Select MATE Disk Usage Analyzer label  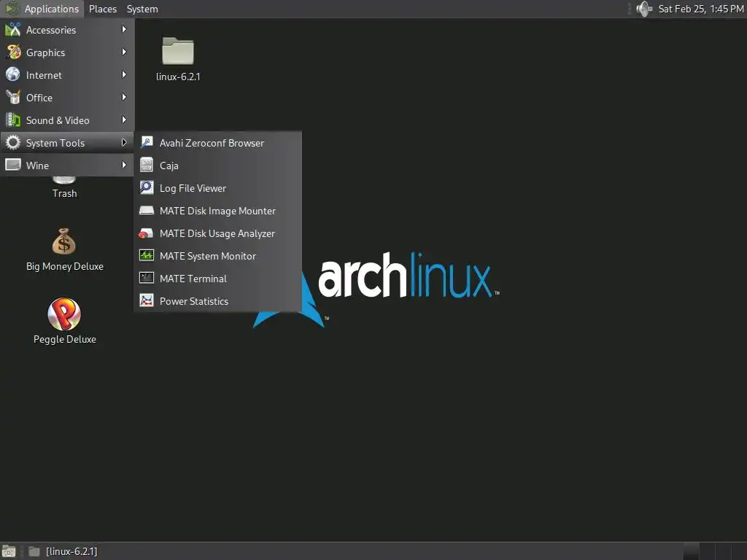[217, 233]
